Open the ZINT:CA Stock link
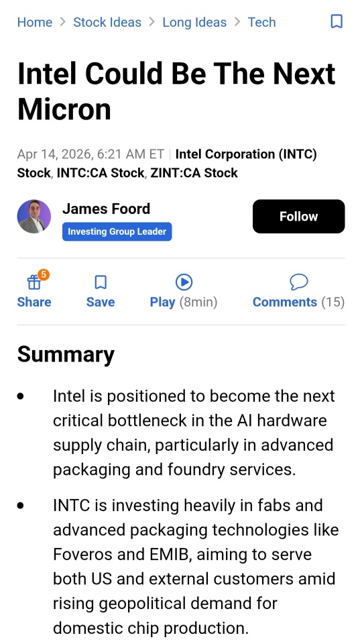The height and width of the screenshot is (644, 362). (x=194, y=173)
